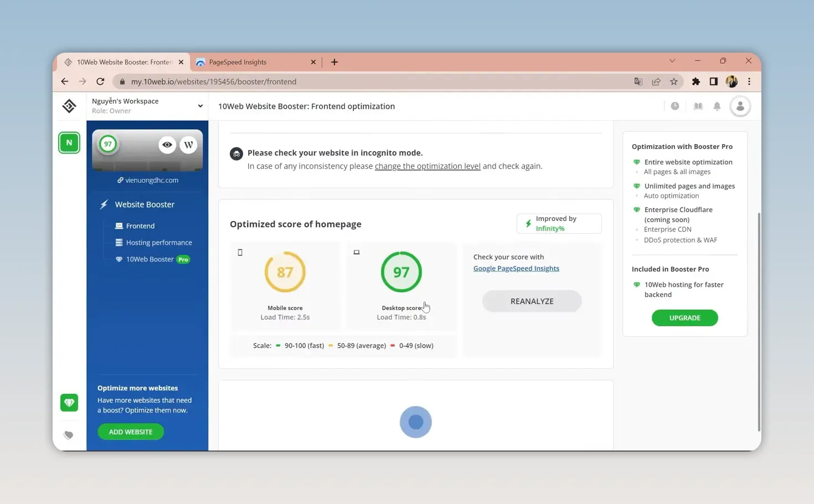Click the change the optimization level link
Image resolution: width=814 pixels, height=504 pixels.
(x=427, y=166)
